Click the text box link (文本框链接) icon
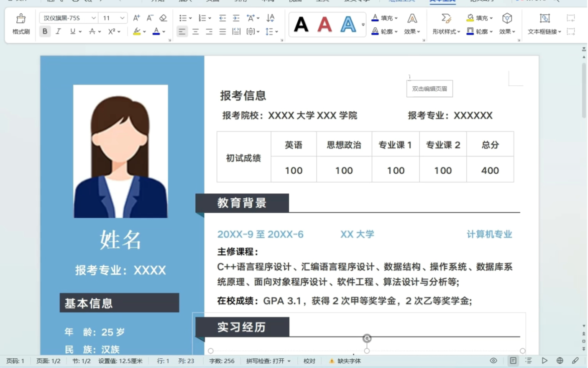 pos(544,23)
